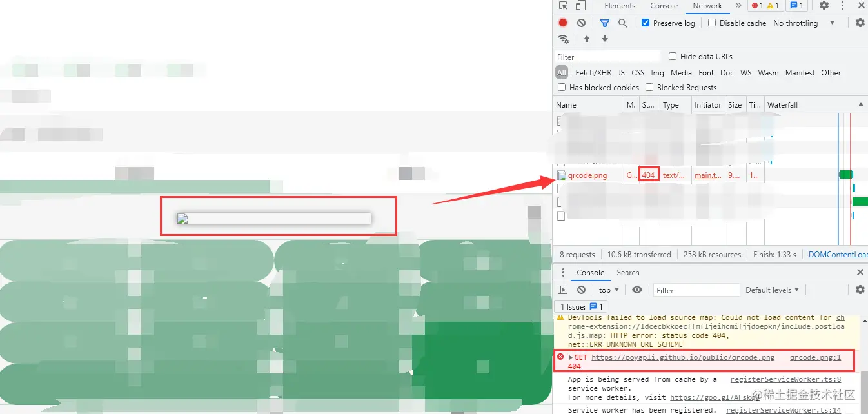Open network search magnifier icon
868x414 pixels.
click(622, 23)
